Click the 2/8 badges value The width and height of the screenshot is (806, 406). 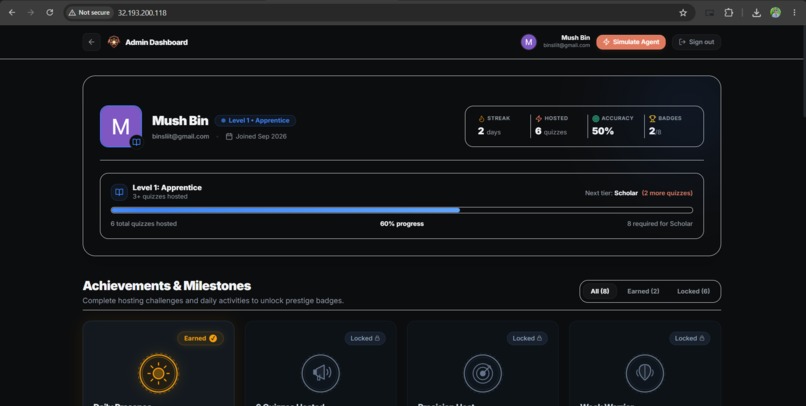655,132
